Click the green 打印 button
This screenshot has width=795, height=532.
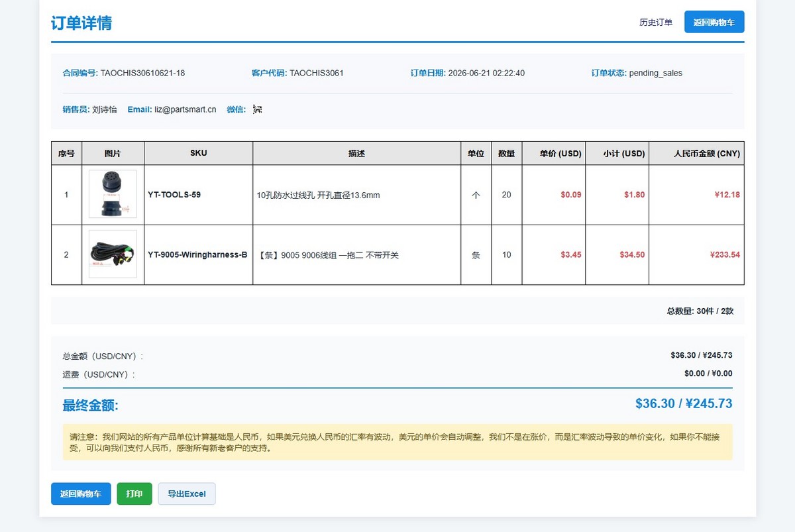tap(134, 494)
